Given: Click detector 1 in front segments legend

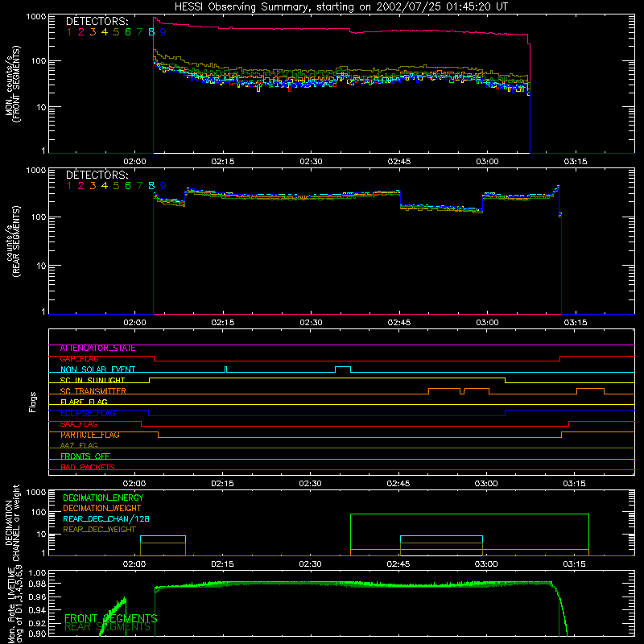Looking at the screenshot, I should point(69,32).
